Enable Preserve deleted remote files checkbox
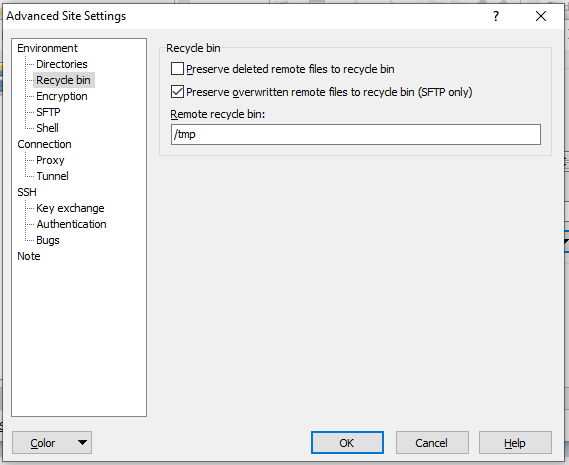 point(177,69)
